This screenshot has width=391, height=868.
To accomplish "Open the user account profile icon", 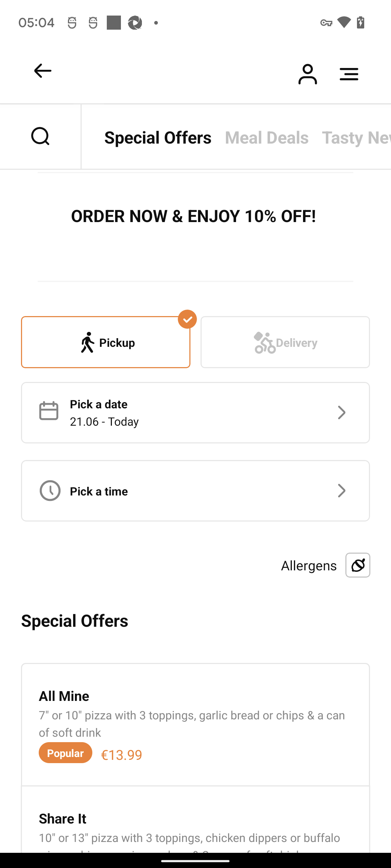I will [307, 74].
